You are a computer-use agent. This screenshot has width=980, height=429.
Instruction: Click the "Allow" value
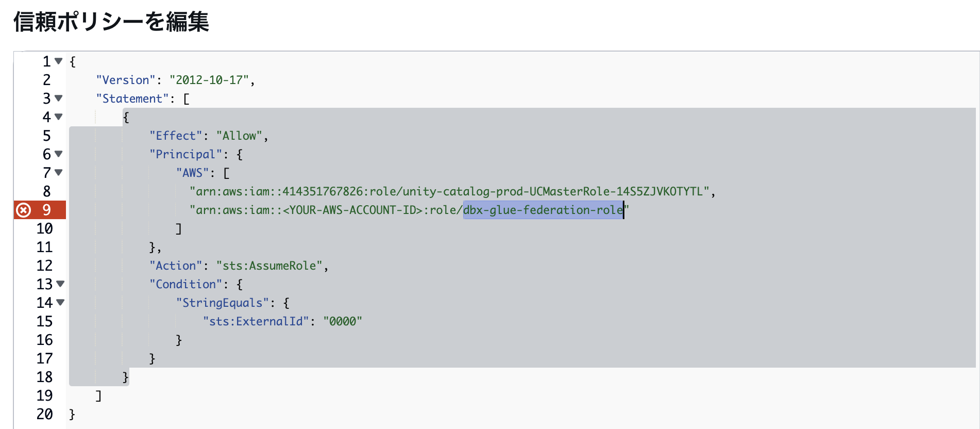tap(240, 136)
